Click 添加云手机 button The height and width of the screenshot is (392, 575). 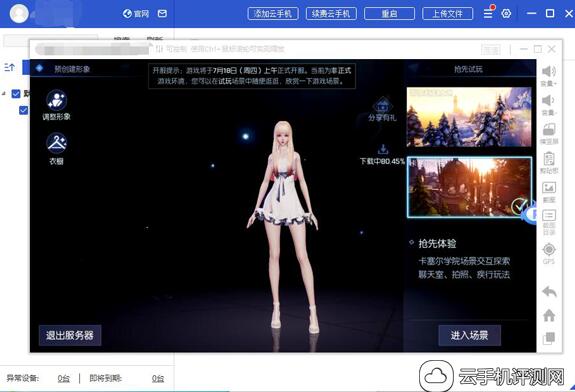click(273, 14)
